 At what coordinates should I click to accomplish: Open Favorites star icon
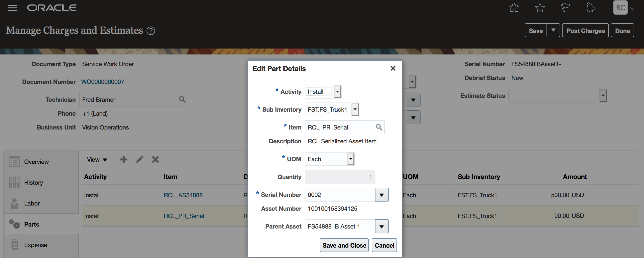click(540, 8)
